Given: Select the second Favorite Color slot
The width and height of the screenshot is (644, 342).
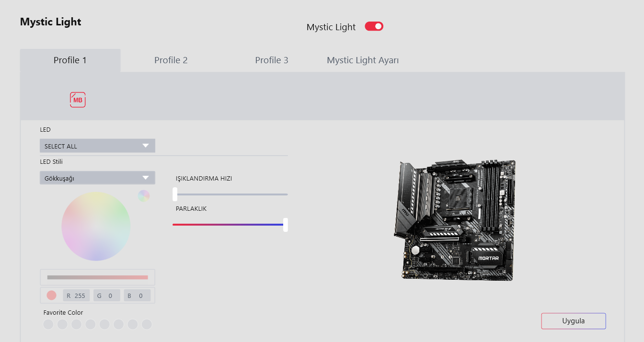Looking at the screenshot, I should click(x=62, y=325).
